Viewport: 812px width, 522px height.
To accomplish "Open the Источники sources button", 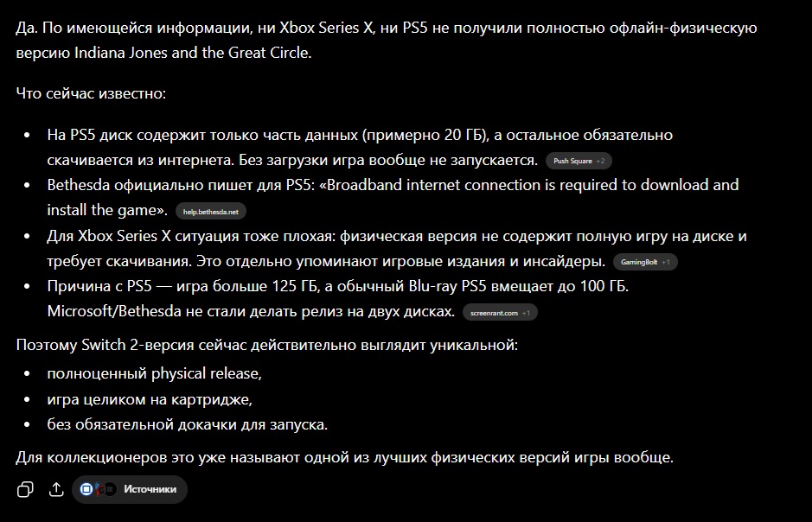I will click(x=130, y=489).
